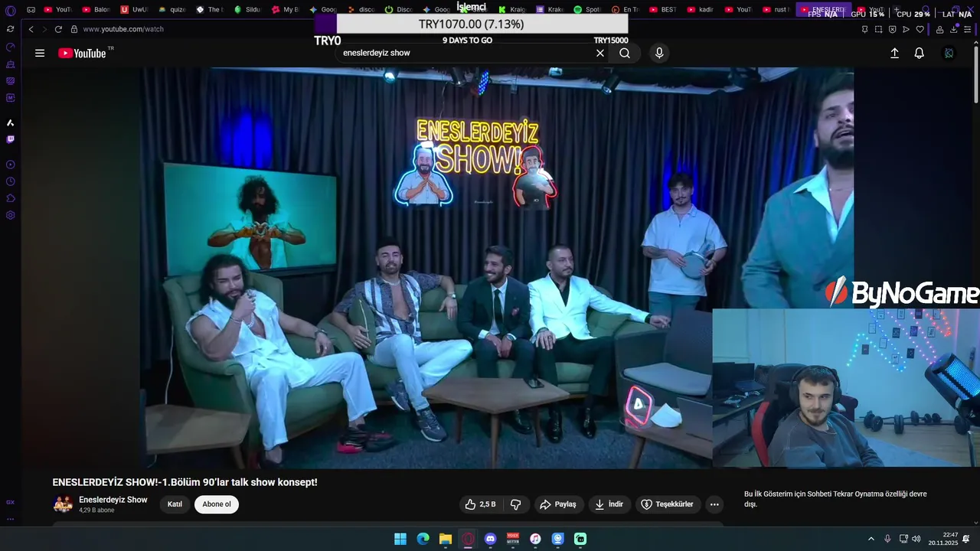Click the browser heart bookmark icon in address bar
The width and height of the screenshot is (980, 551).
[x=920, y=29]
